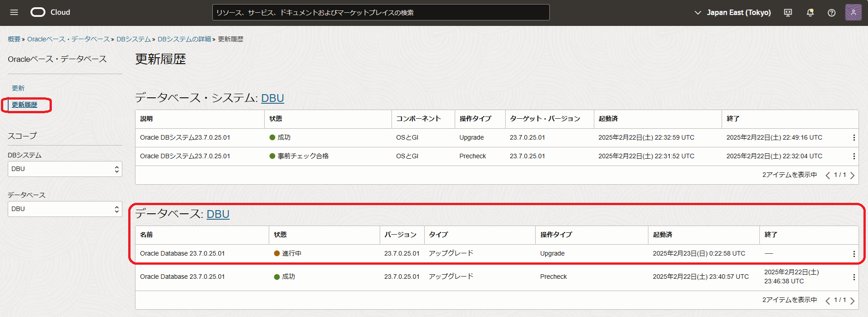Open the Cloud Shell developer tools icon
868x317 pixels.
point(788,13)
